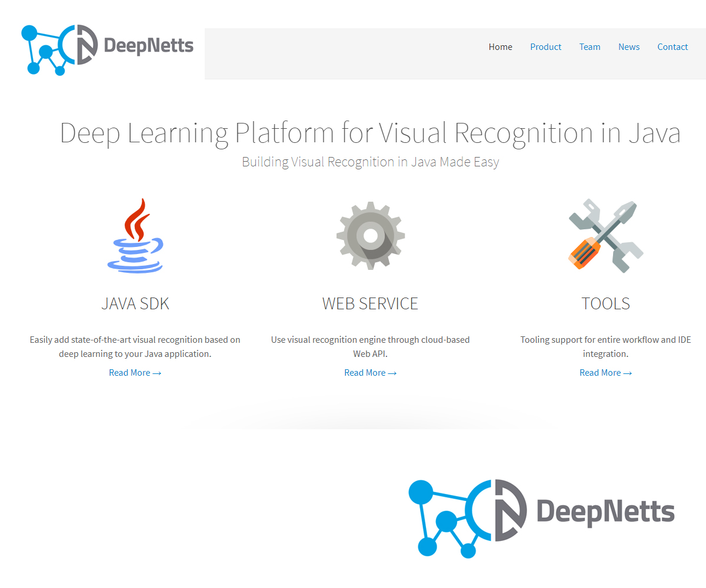Click the gear icon above Web Service
Viewport: 706px width, 588px height.
tap(371, 235)
